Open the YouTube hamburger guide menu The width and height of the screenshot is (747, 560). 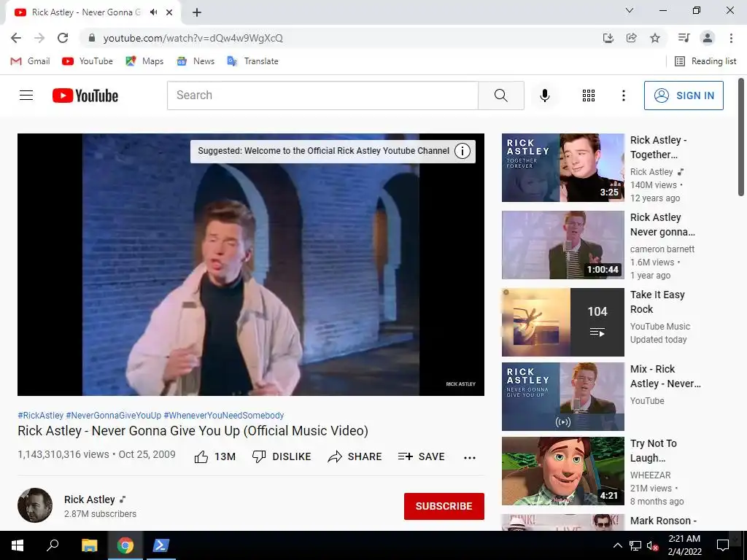tap(26, 96)
